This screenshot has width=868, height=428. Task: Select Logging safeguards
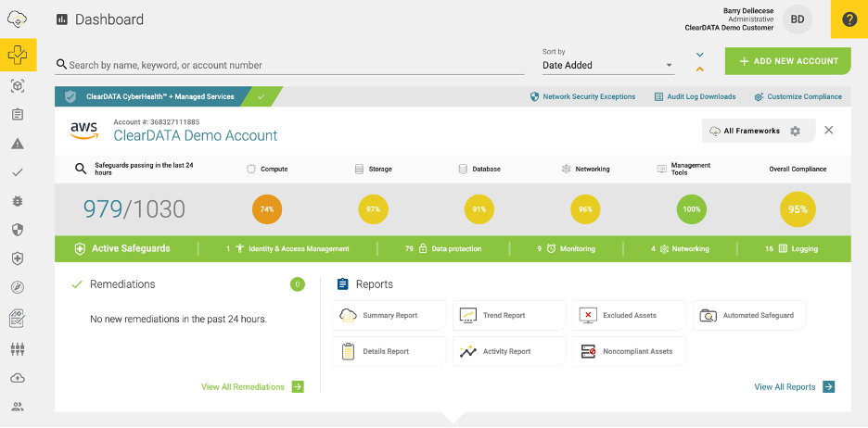coord(792,249)
